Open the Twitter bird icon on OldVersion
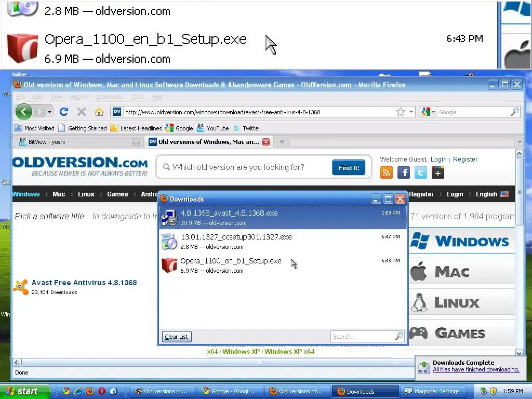This screenshot has height=399, width=532. pyautogui.click(x=421, y=172)
